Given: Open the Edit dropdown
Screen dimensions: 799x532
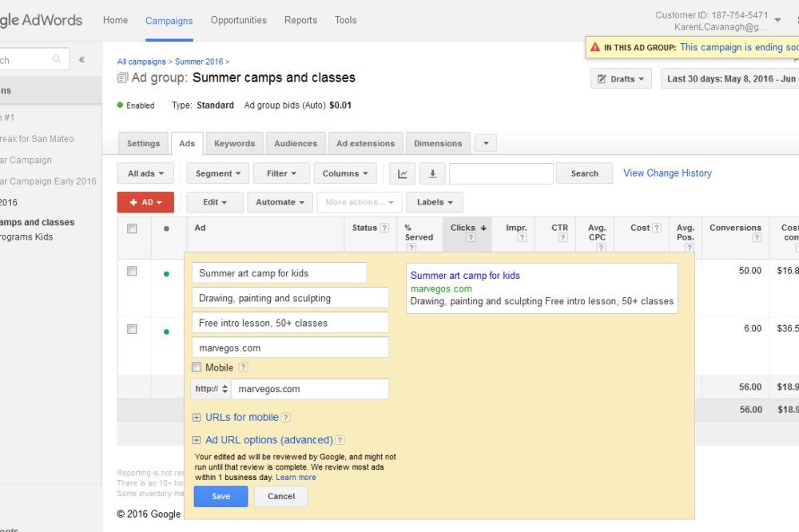Looking at the screenshot, I should [214, 202].
